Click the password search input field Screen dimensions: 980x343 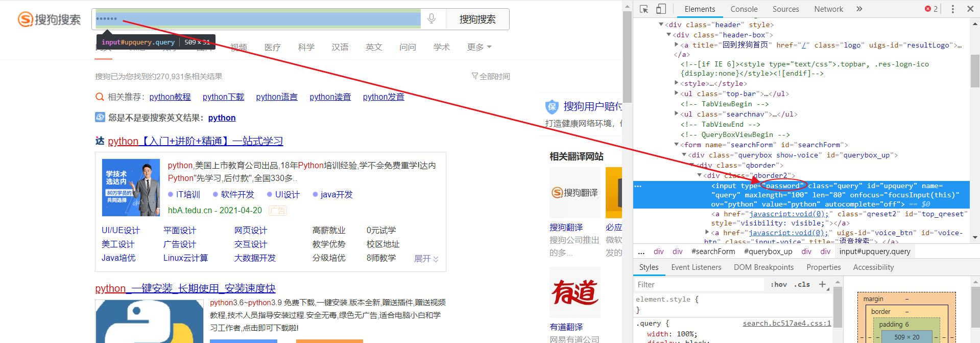point(258,19)
